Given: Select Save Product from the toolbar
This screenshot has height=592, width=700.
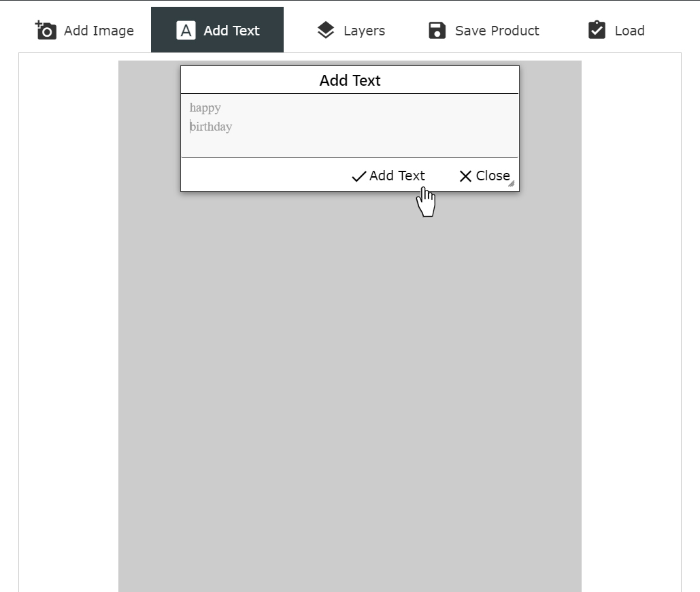Looking at the screenshot, I should point(483,30).
